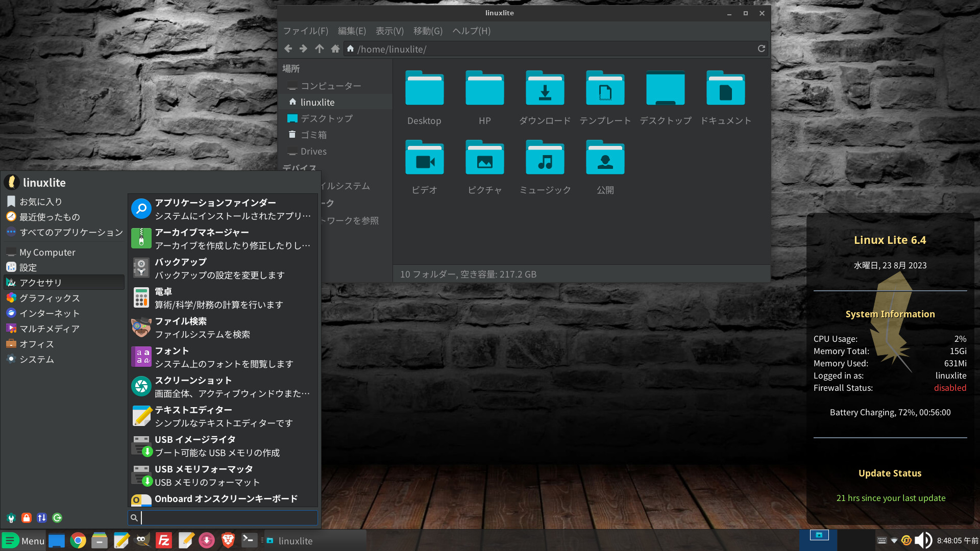This screenshot has height=551, width=980.
Task: Open the デスクトップ folder in the main pane
Action: 666,98
